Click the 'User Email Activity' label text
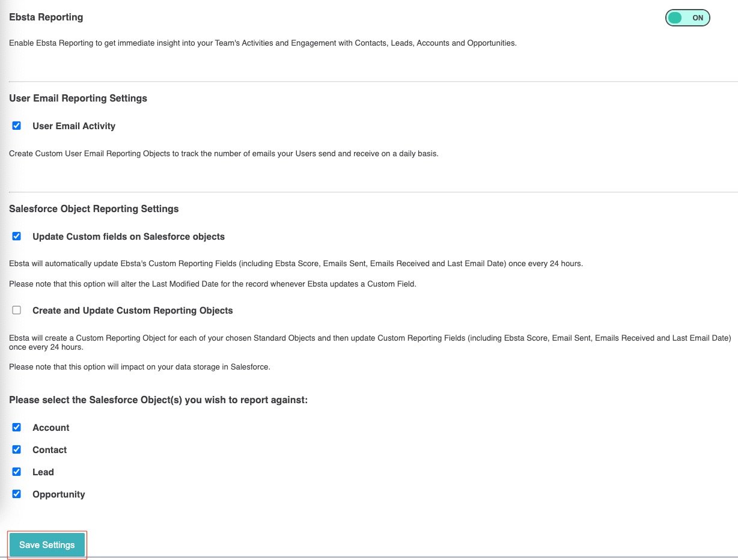738x560 pixels. pyautogui.click(x=74, y=126)
